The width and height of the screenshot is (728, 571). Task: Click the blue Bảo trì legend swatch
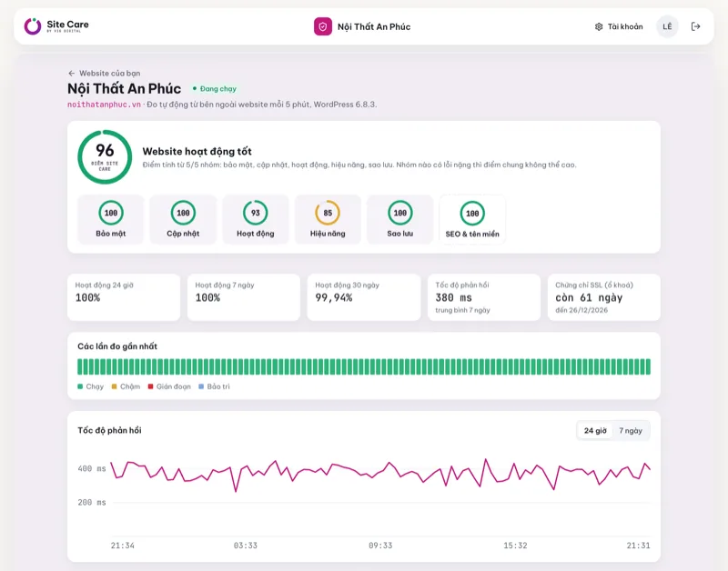tap(201, 386)
